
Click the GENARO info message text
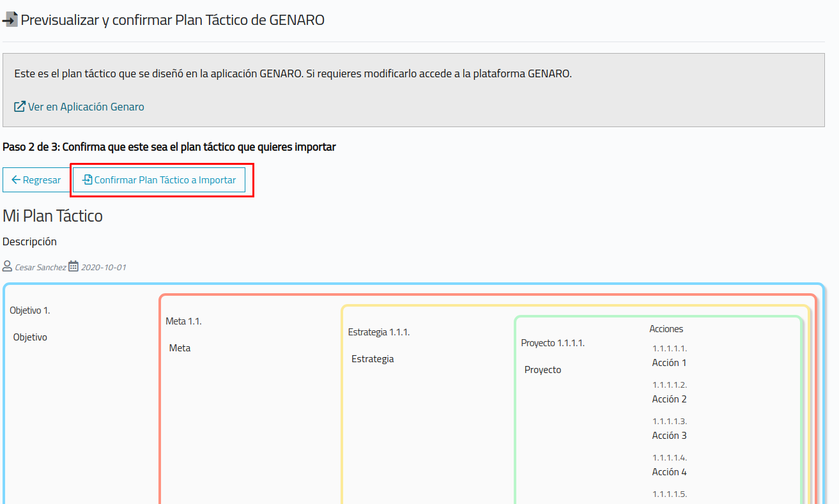pyautogui.click(x=293, y=73)
